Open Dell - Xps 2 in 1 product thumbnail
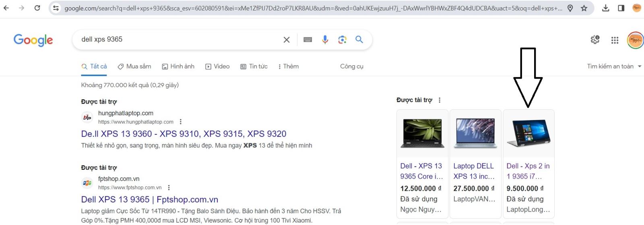644x225 pixels. [x=528, y=133]
